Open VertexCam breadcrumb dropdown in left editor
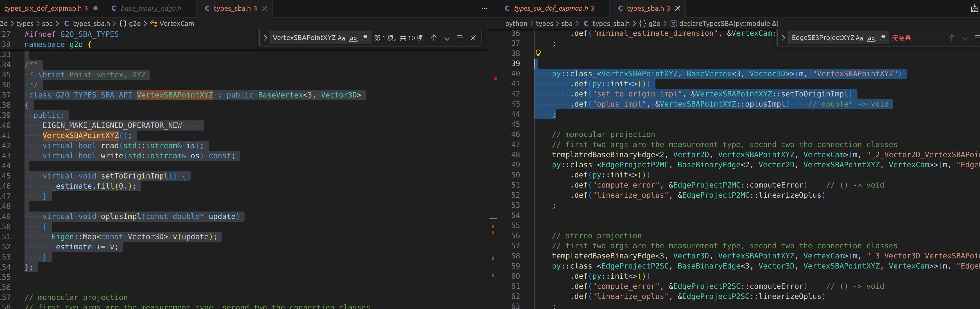980x309 pixels. pyautogui.click(x=176, y=24)
